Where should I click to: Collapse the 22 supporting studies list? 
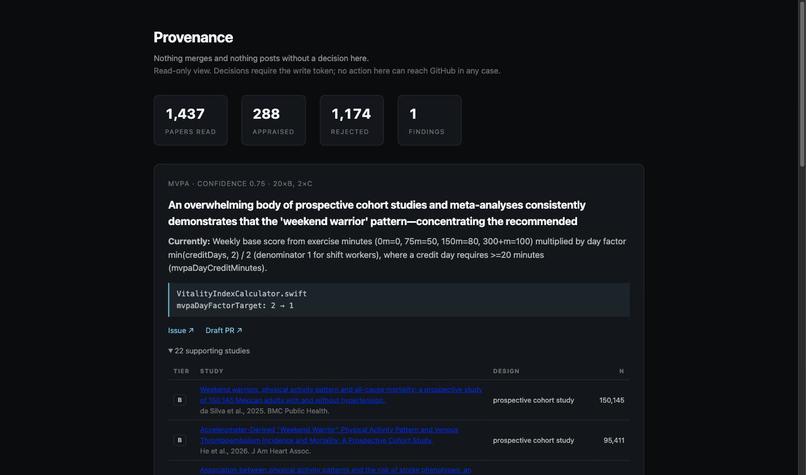pyautogui.click(x=209, y=351)
